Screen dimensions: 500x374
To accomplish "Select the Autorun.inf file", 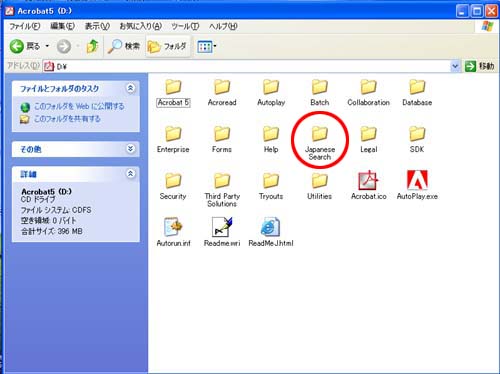I will pyautogui.click(x=173, y=232).
